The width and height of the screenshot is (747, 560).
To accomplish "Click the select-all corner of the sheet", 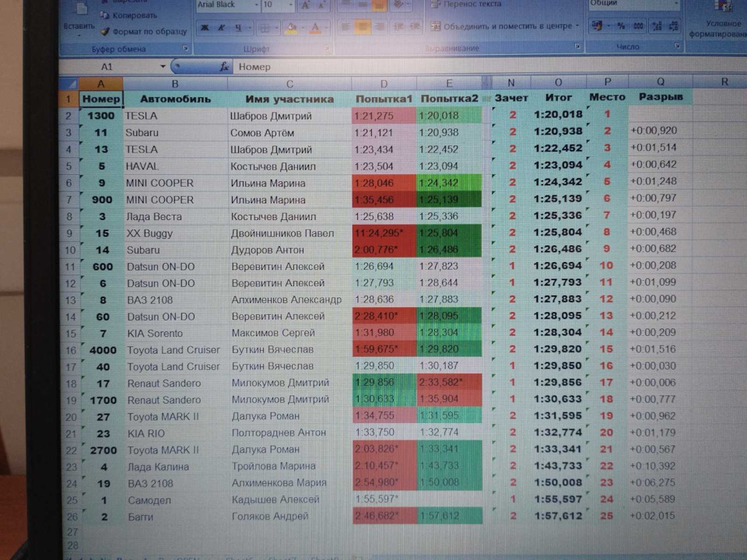I will pos(69,84).
